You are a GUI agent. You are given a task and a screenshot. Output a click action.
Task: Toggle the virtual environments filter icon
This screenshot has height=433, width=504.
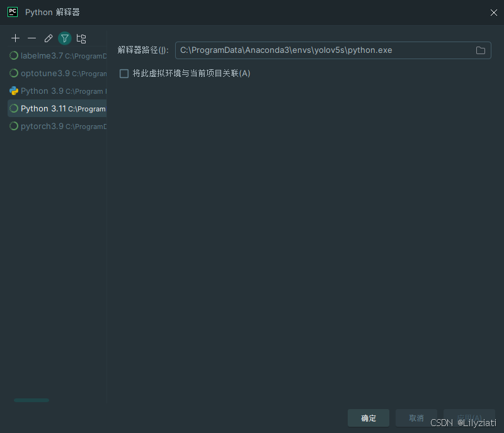coord(65,38)
